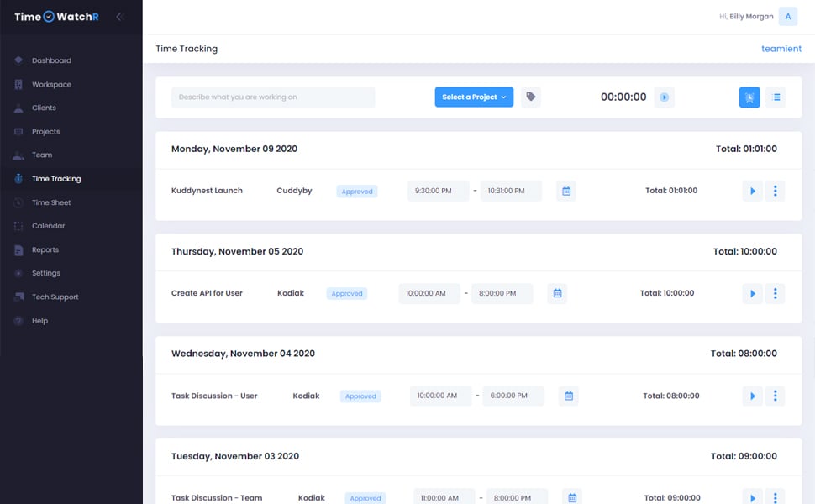
Task: Open calendar picker for Task Discussion - User
Action: (569, 396)
